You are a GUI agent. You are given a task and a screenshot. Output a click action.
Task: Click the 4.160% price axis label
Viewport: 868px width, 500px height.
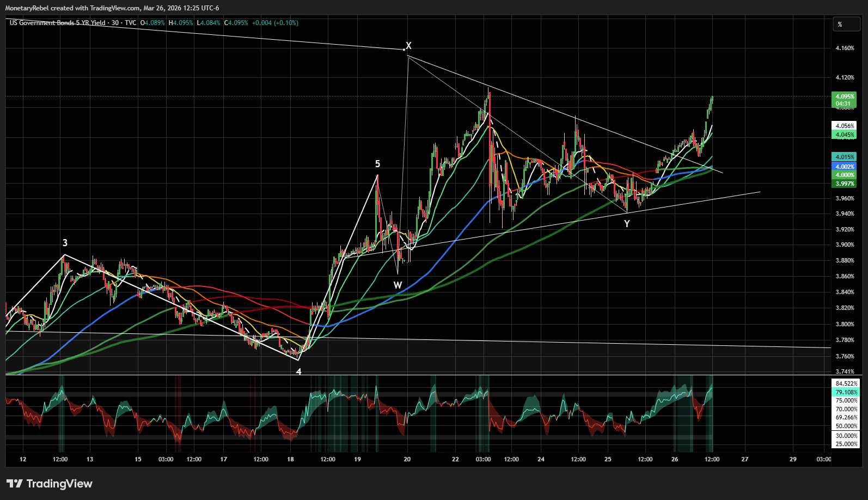845,48
